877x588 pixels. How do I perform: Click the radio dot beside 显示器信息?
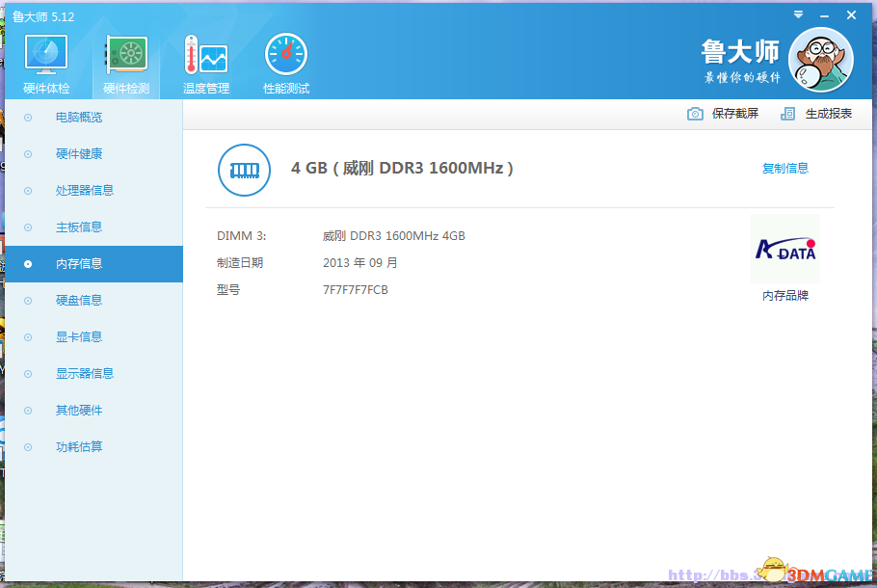28,374
